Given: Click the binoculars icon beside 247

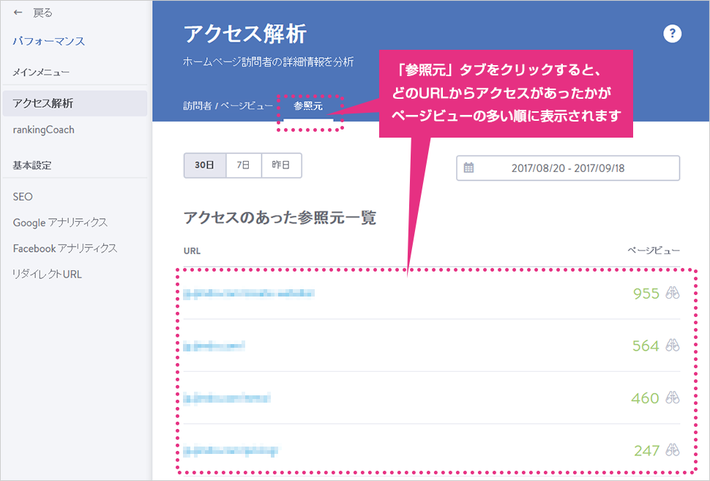Looking at the screenshot, I should pos(672,450).
